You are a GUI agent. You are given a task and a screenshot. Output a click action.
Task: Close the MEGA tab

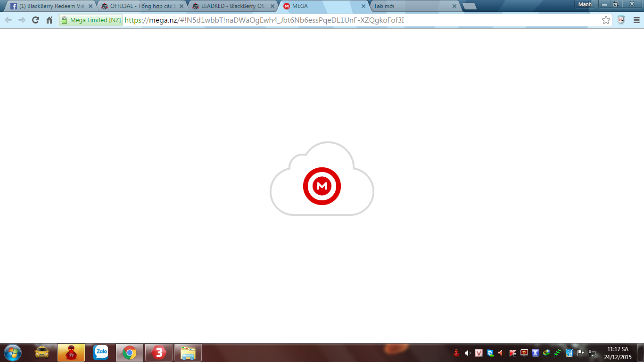(x=363, y=6)
